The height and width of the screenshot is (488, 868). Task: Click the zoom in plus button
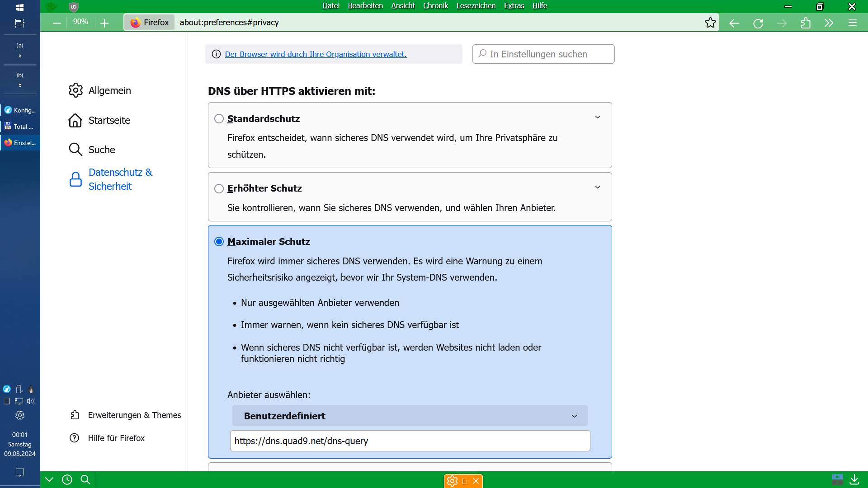pos(104,23)
